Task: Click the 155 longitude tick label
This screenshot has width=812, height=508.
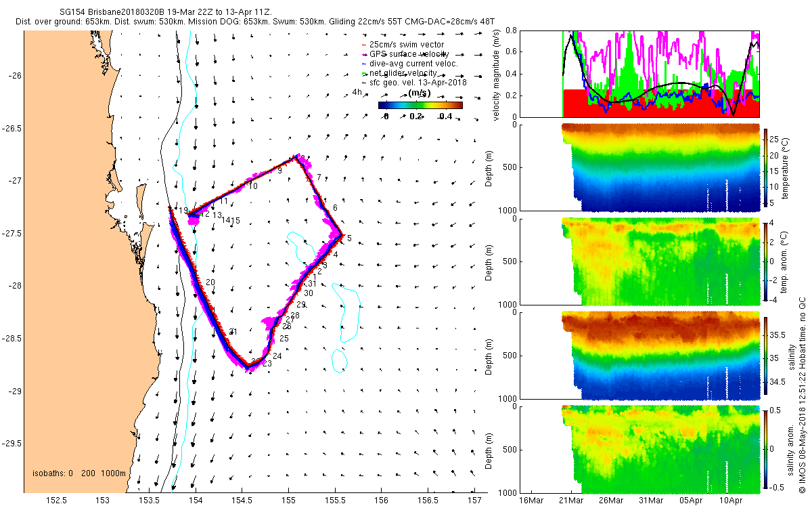Action: 289,501
